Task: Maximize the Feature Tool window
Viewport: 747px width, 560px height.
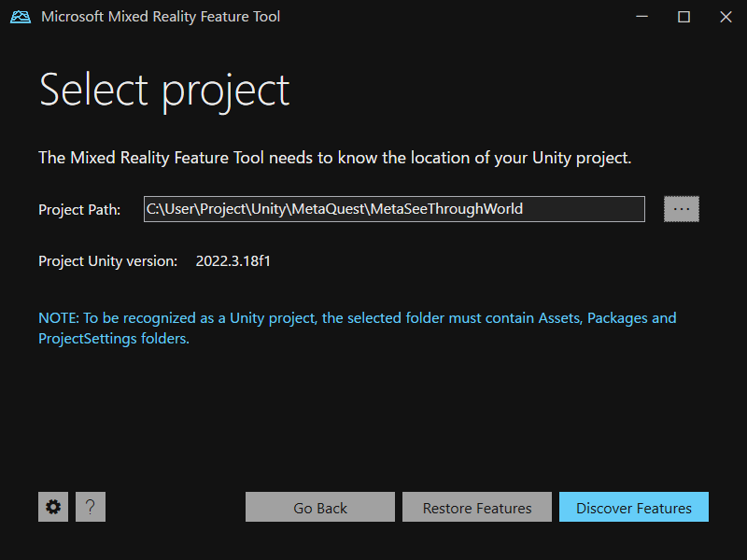Action: click(x=684, y=17)
